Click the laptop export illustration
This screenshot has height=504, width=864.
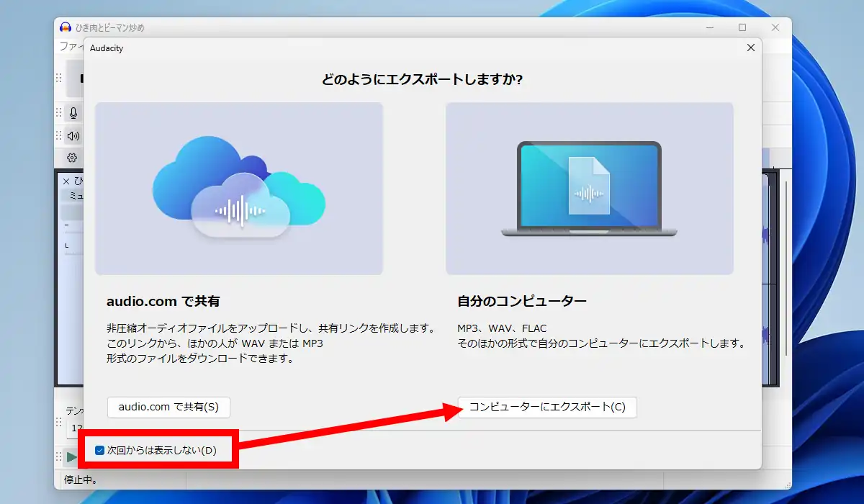(589, 189)
